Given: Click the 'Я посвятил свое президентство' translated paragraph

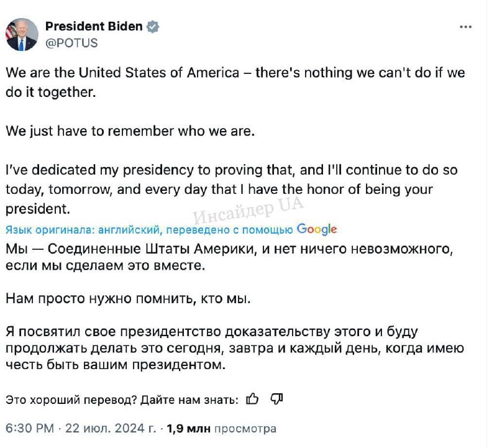Looking at the screenshot, I should point(235,348).
